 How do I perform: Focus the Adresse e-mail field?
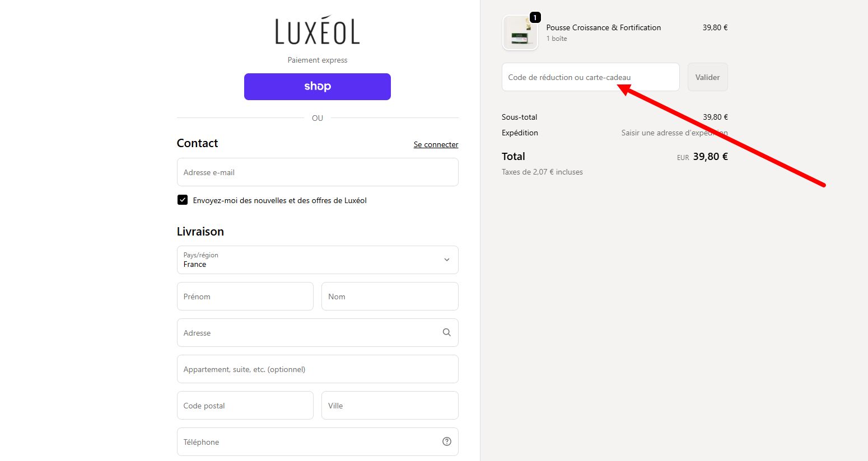click(318, 172)
